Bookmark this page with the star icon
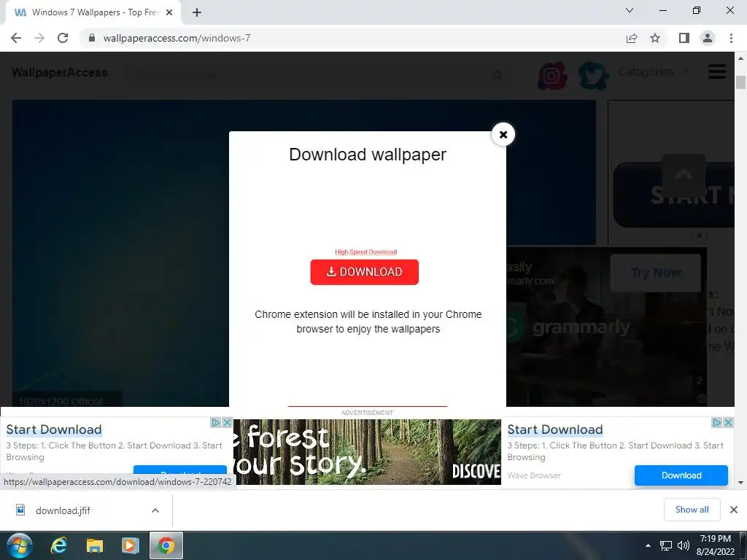The width and height of the screenshot is (747, 560). [x=655, y=38]
